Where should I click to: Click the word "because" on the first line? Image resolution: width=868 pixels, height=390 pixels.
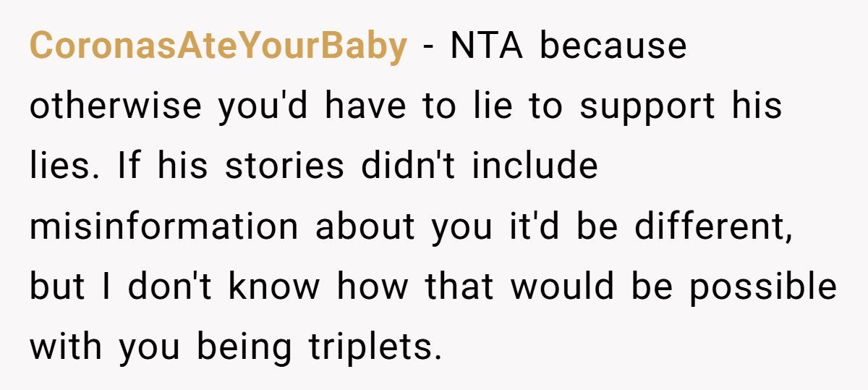click(613, 47)
